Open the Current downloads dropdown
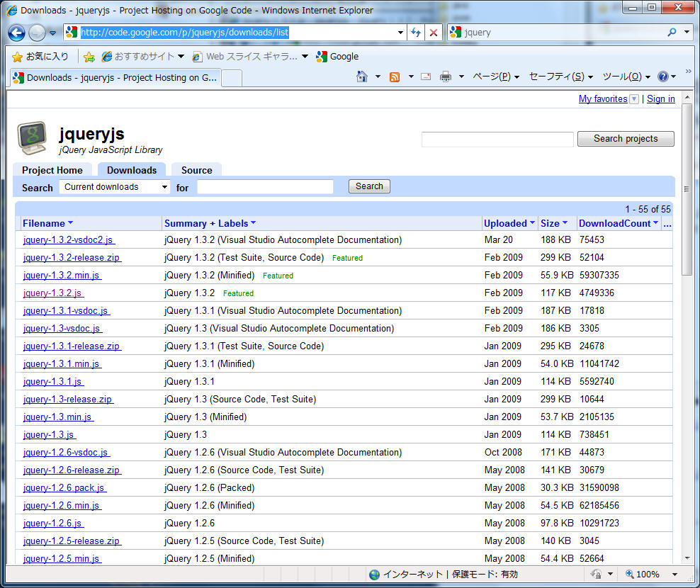The image size is (700, 588). [115, 187]
